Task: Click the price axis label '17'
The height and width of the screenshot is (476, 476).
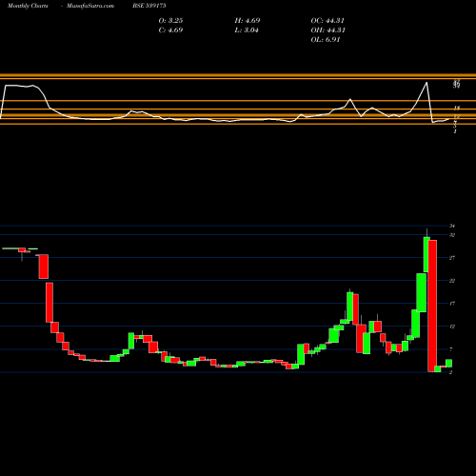Action: pyautogui.click(x=452, y=304)
